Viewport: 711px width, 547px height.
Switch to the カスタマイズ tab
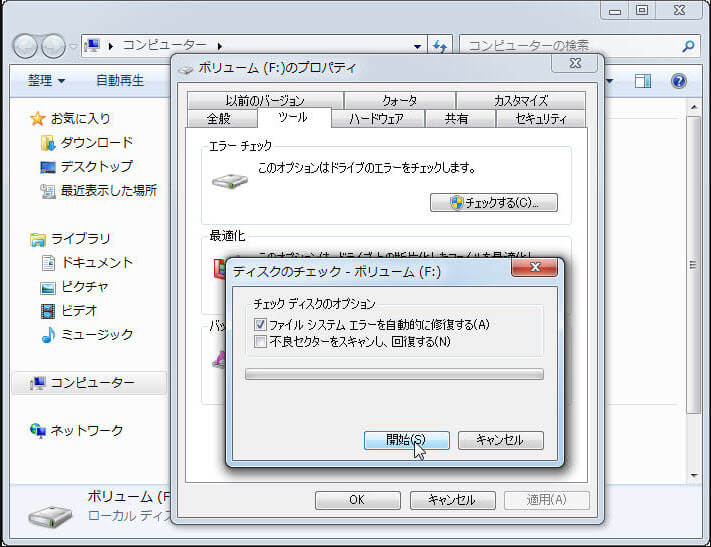coord(521,100)
